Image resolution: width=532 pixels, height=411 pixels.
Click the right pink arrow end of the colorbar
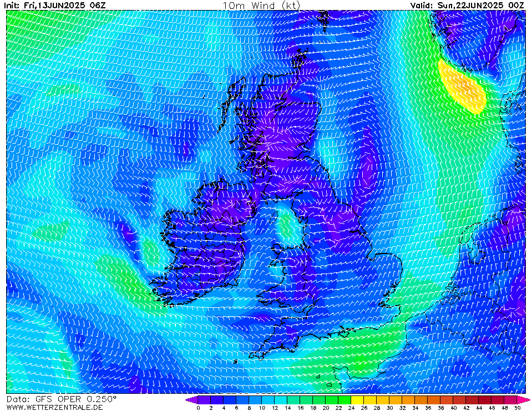pos(523,400)
